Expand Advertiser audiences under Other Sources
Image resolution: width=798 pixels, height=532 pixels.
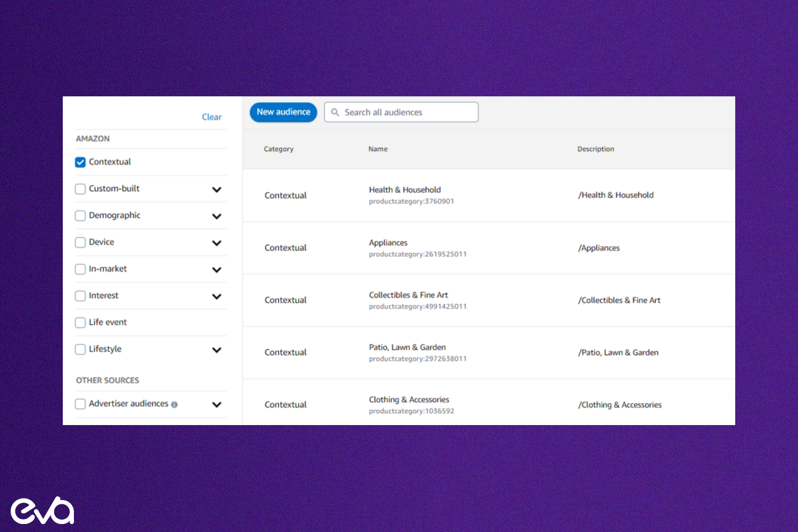(x=217, y=404)
